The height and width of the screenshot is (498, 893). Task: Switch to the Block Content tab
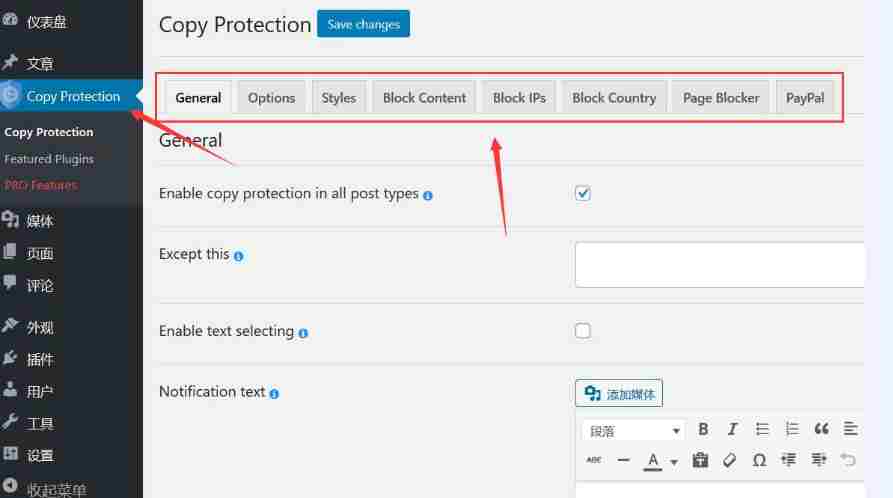click(424, 98)
